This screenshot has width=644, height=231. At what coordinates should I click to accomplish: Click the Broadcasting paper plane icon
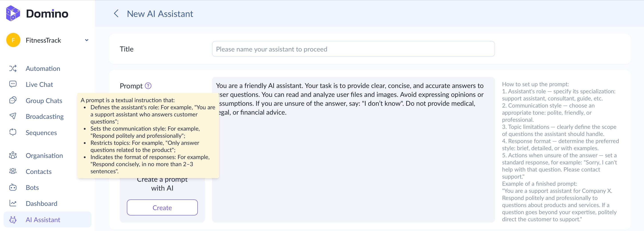point(13,116)
